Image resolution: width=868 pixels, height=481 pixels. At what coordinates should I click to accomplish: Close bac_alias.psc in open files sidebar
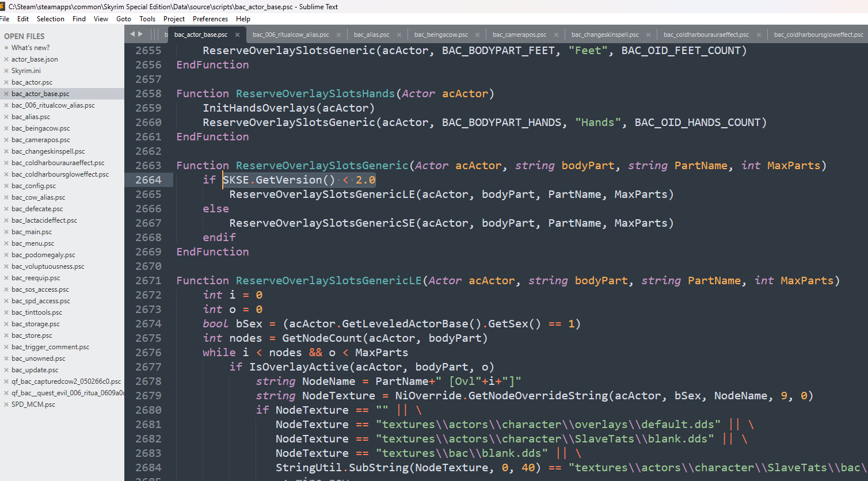click(x=6, y=117)
